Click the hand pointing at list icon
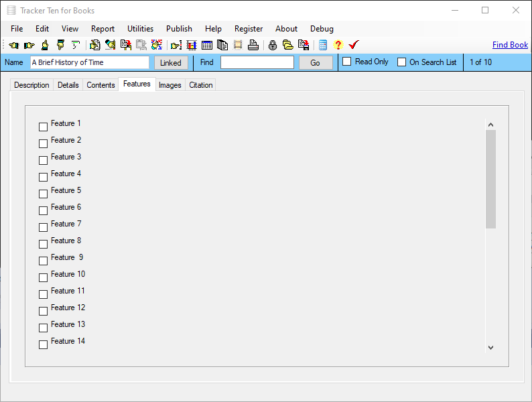The height and width of the screenshot is (402, 532). [176, 45]
